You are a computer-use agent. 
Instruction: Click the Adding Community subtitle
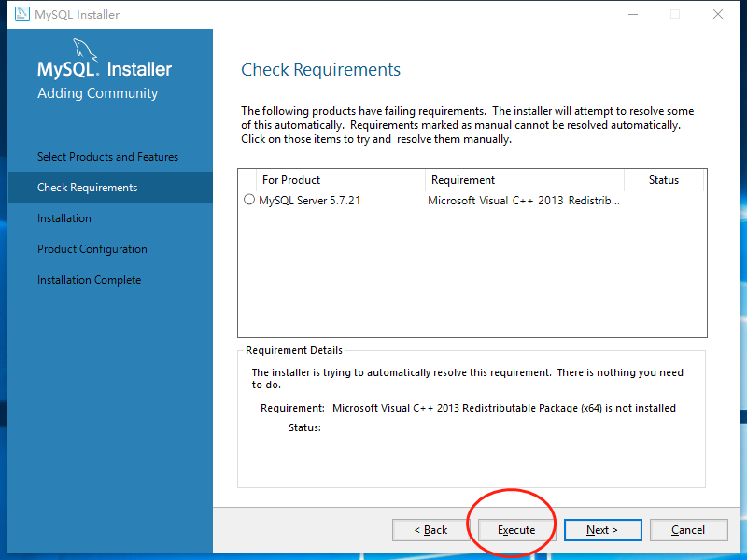pyautogui.click(x=98, y=93)
